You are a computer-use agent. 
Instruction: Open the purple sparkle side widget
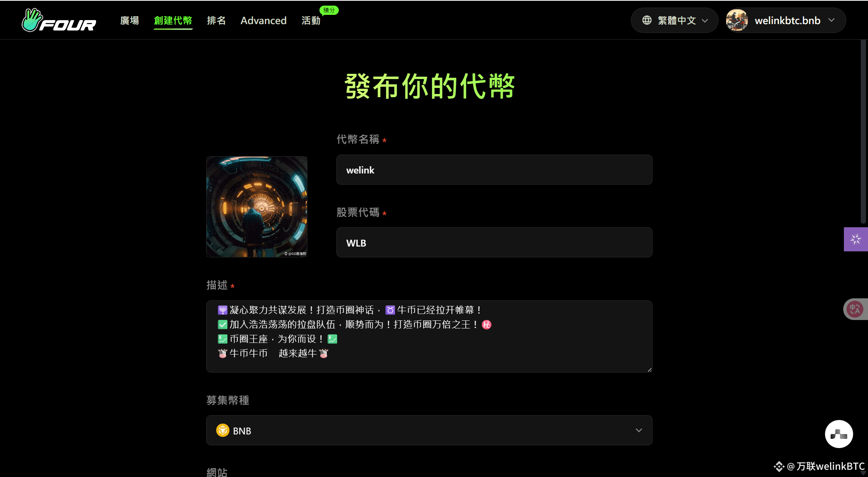856,239
